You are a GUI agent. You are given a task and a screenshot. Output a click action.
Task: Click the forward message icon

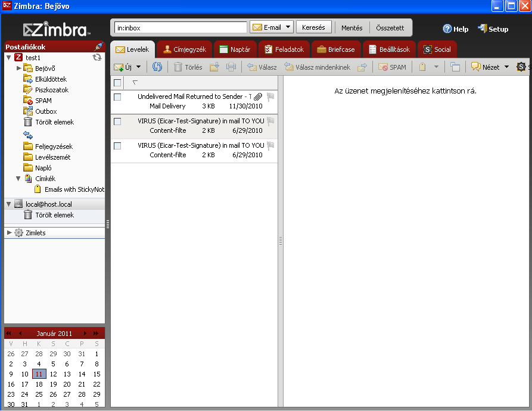click(362, 67)
